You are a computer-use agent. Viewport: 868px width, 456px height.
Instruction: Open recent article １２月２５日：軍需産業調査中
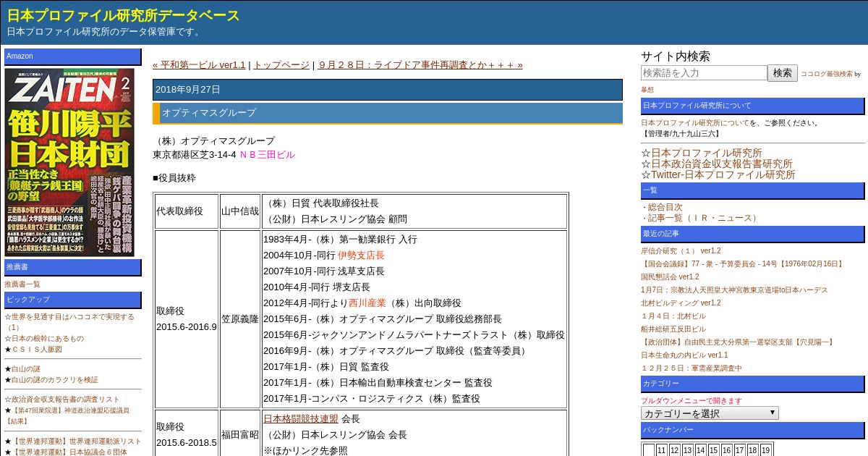pyautogui.click(x=691, y=368)
